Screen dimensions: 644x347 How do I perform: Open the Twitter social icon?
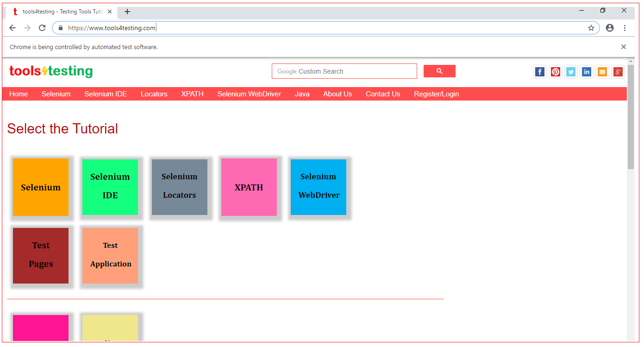tap(571, 72)
